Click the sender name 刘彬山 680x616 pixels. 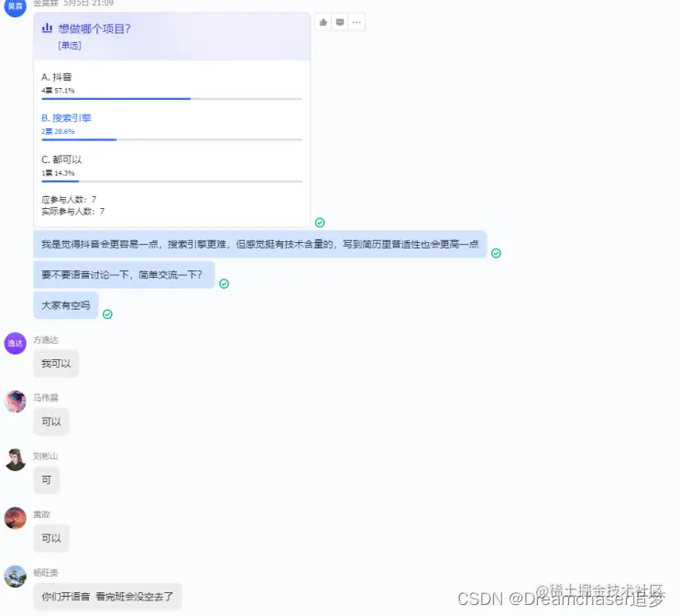[46, 456]
